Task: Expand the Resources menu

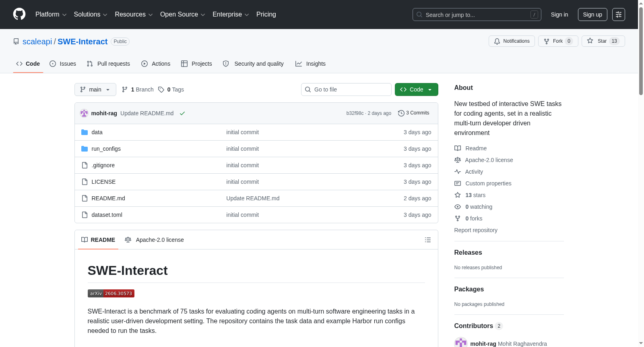Action: (134, 15)
